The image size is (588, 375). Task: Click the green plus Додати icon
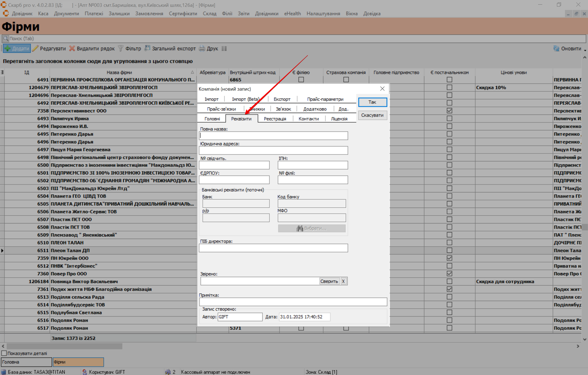coord(8,48)
